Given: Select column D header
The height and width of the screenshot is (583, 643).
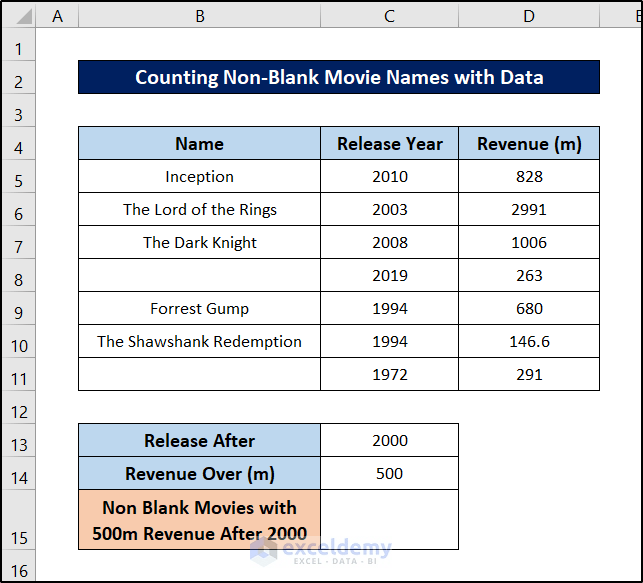Looking at the screenshot, I should (x=529, y=16).
